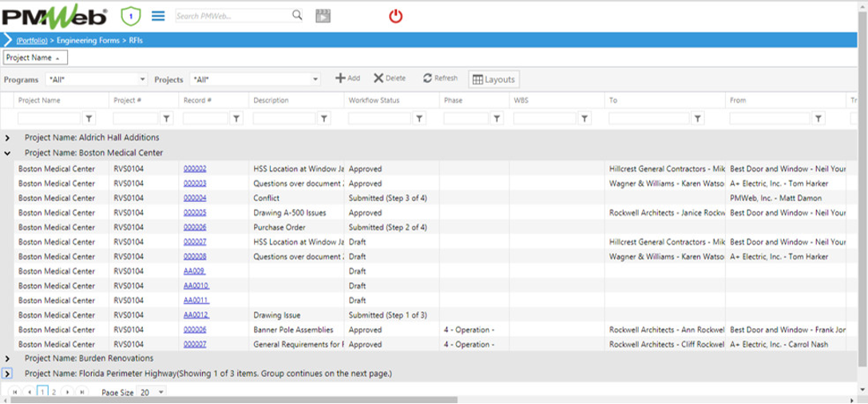The height and width of the screenshot is (404, 868).
Task: Open filter icon for Workflow Status column
Action: click(x=419, y=118)
